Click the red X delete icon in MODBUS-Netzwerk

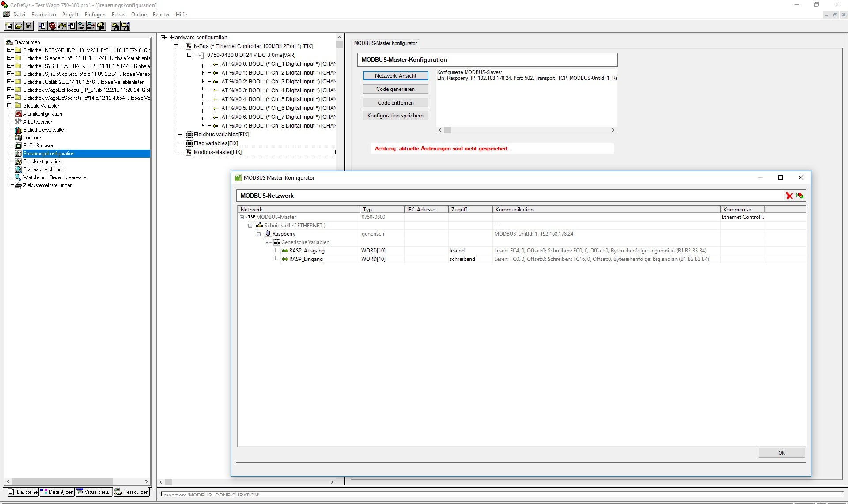click(x=789, y=196)
